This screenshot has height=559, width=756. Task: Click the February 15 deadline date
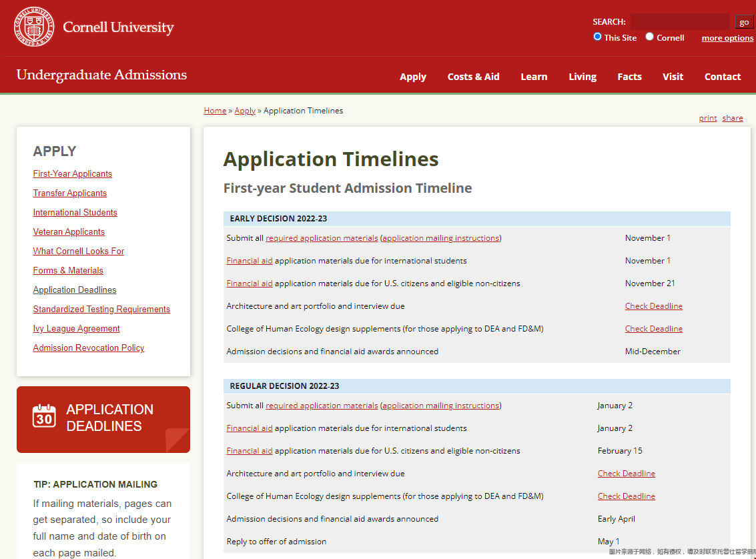pos(620,450)
